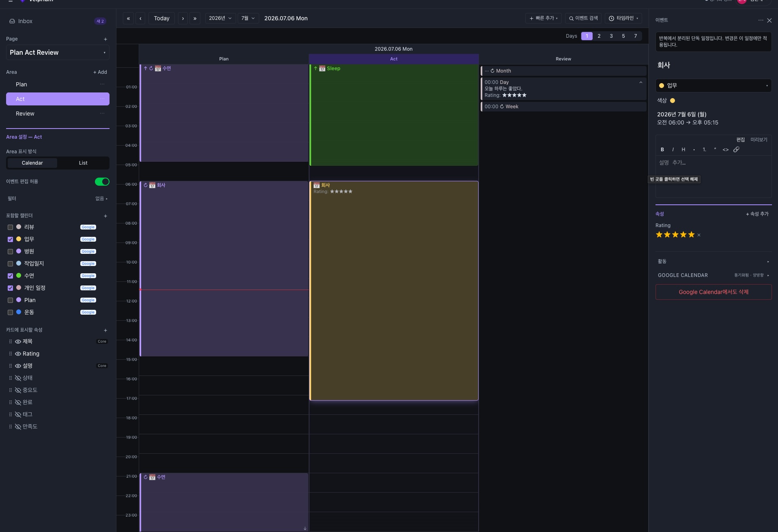Set Rating to third star in properties
Viewport: 778px width, 532px height.
point(675,235)
